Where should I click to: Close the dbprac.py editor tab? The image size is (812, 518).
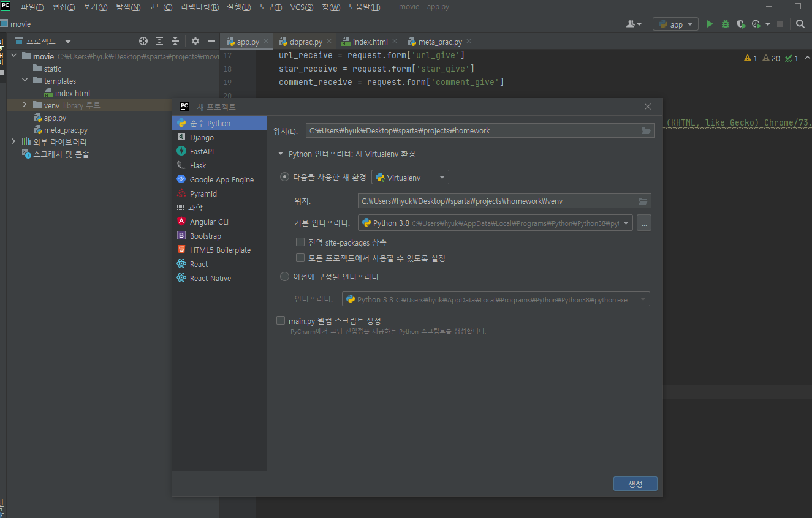pos(329,42)
